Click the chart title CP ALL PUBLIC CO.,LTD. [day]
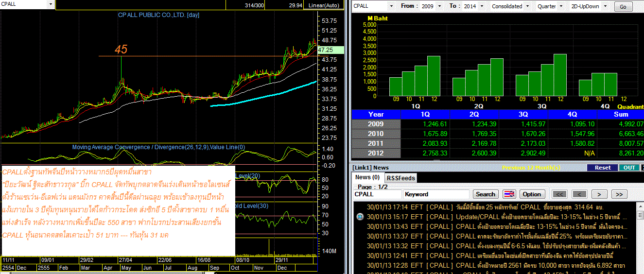644x274 pixels. tap(159, 15)
